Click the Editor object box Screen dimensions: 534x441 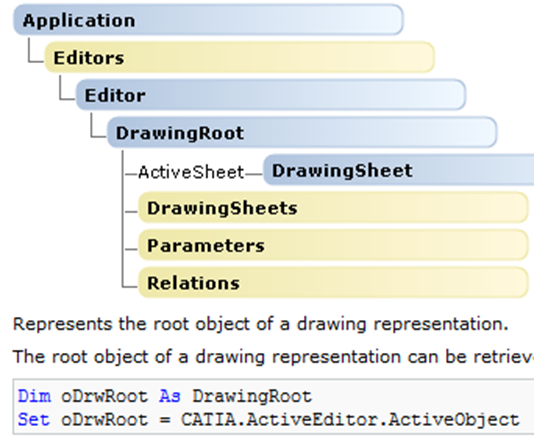coord(271,95)
